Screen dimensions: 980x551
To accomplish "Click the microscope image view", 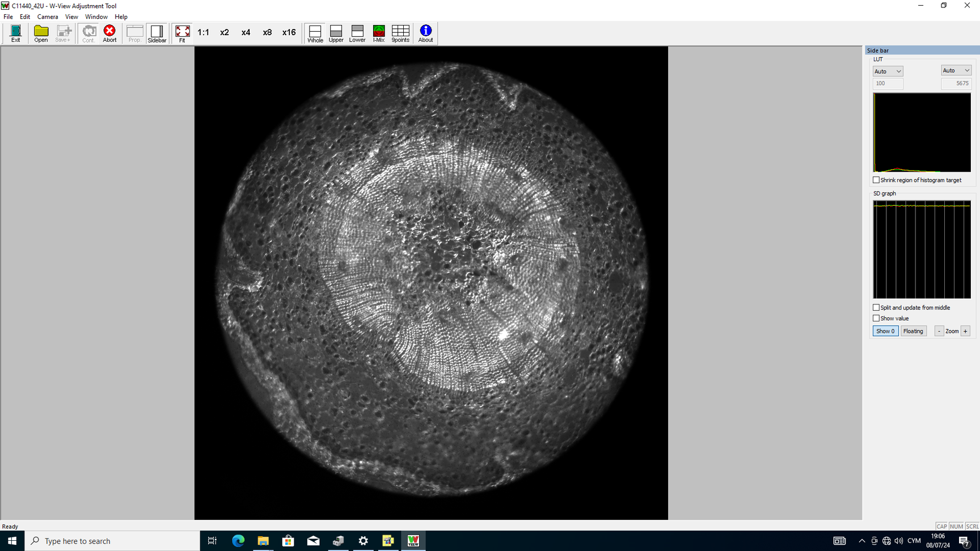I will tap(431, 283).
